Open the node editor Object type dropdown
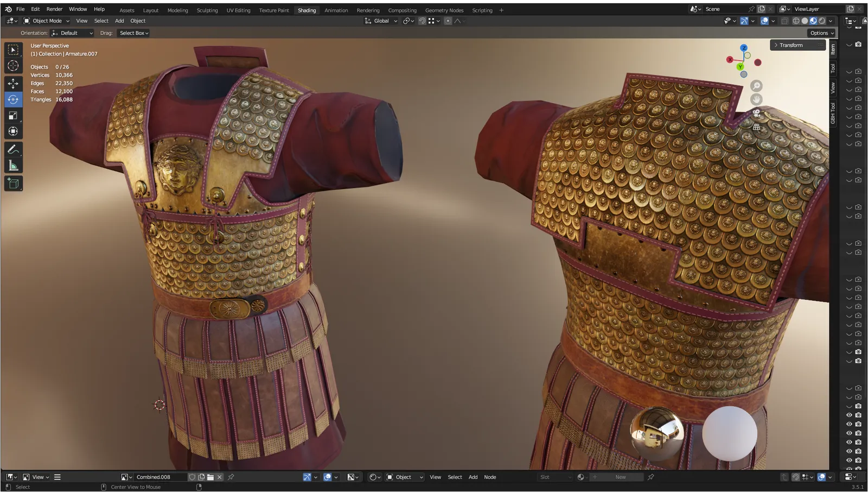Viewport: 868px width, 492px height. pyautogui.click(x=404, y=477)
